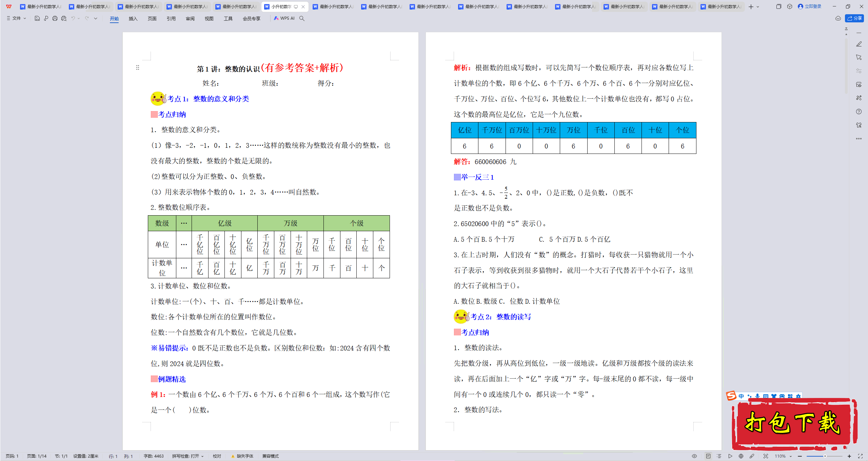
Task: Click the display icon on active tab
Action: coord(296,7)
